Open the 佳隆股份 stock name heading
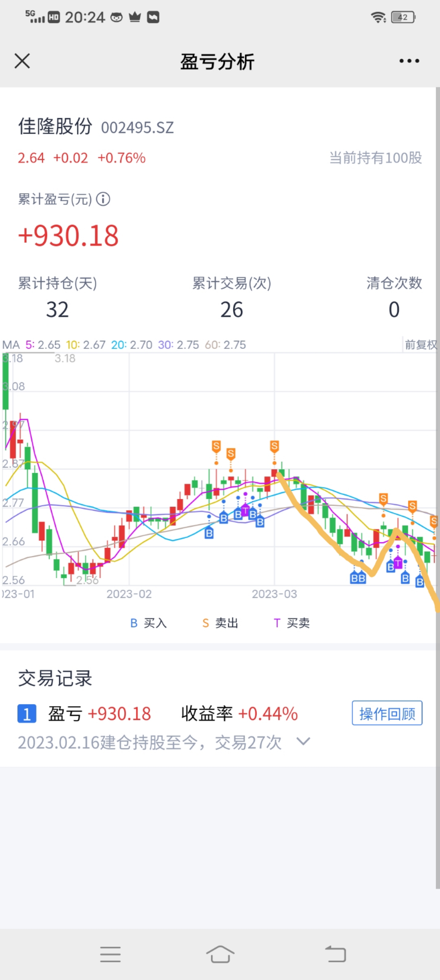Image resolution: width=440 pixels, height=980 pixels. tap(55, 126)
